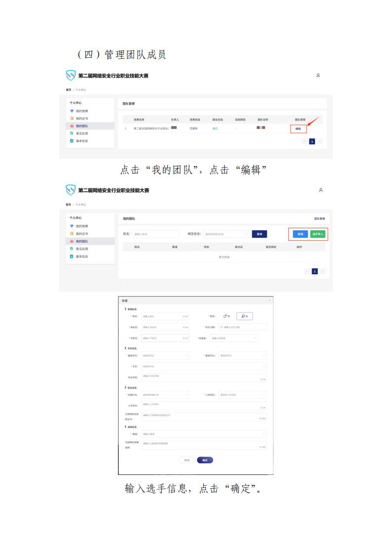Select the 男 gender option
The width and height of the screenshot is (392, 555).
(x=227, y=316)
